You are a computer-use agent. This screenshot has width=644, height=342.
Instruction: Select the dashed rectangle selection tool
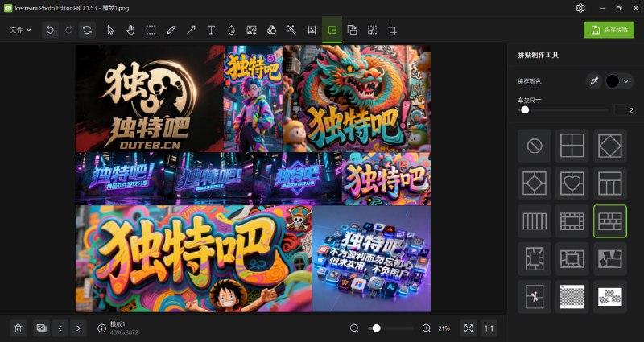coord(151,30)
